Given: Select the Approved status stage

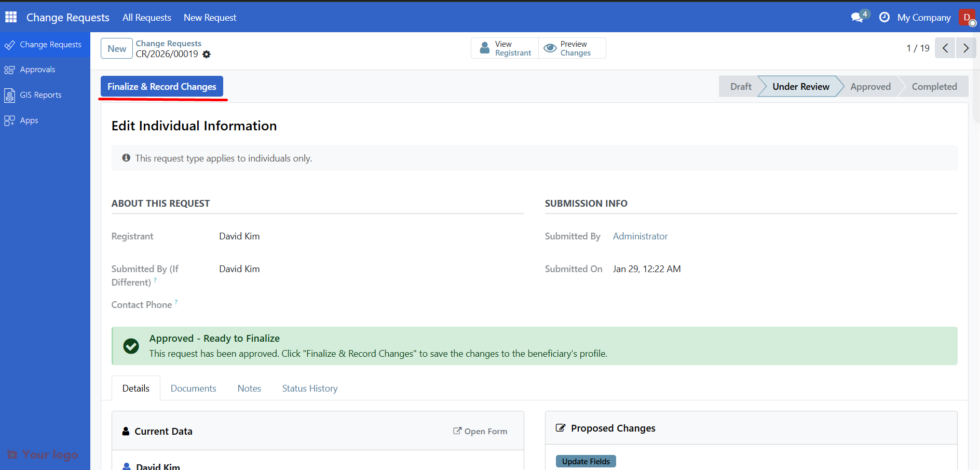Looking at the screenshot, I should tap(870, 87).
